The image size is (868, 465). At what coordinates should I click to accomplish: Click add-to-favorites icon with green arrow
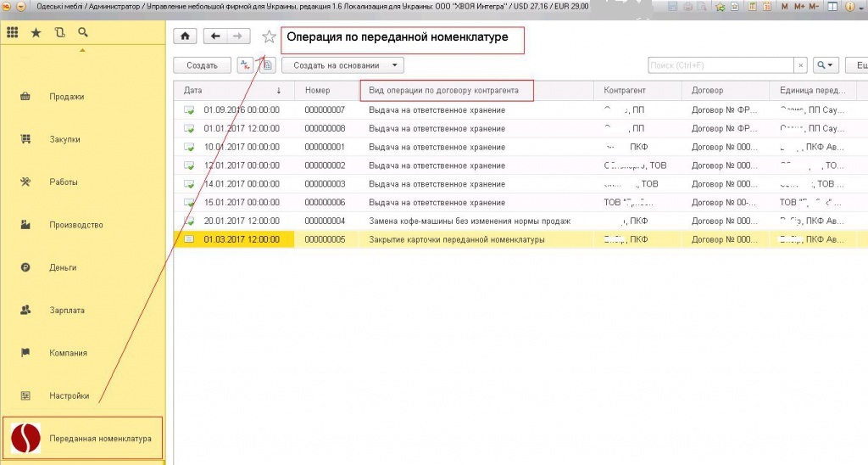coord(720,7)
